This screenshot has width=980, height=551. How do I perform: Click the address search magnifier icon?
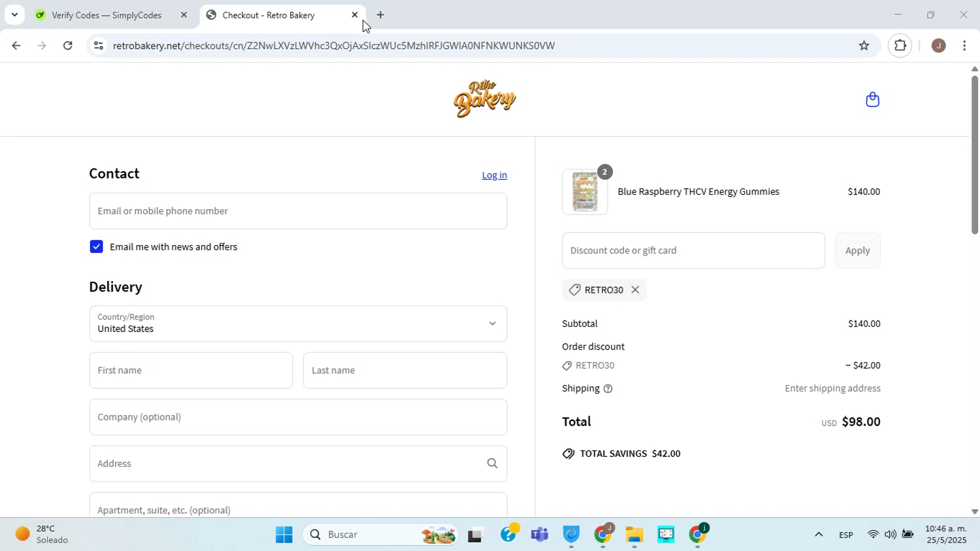pos(492,463)
